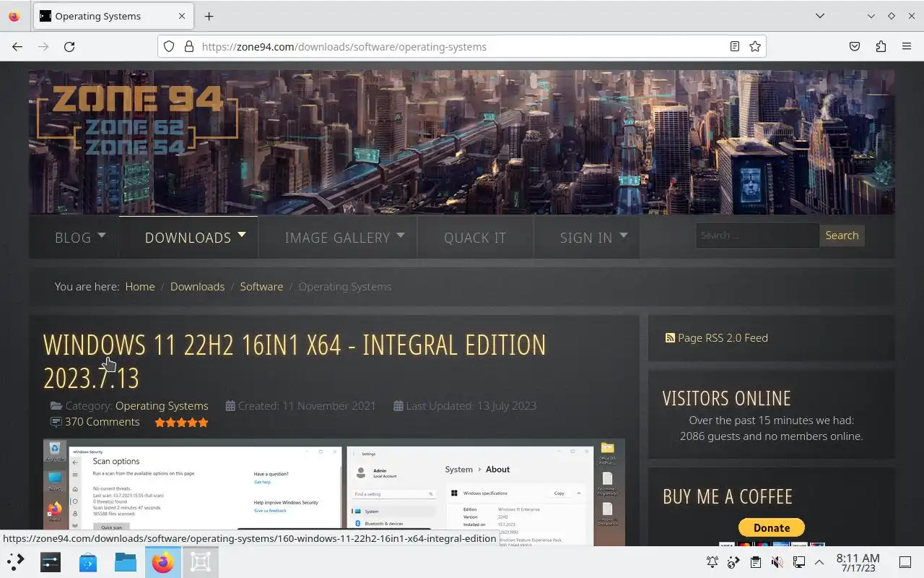Click the grid-frame app taskbar icon
This screenshot has height=578, width=924.
point(201,561)
